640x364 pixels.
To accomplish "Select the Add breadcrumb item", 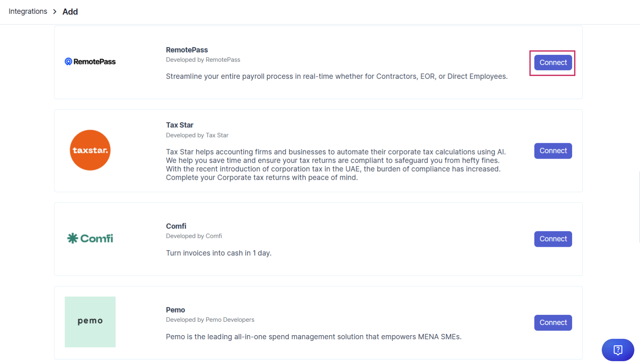I will pyautogui.click(x=70, y=12).
